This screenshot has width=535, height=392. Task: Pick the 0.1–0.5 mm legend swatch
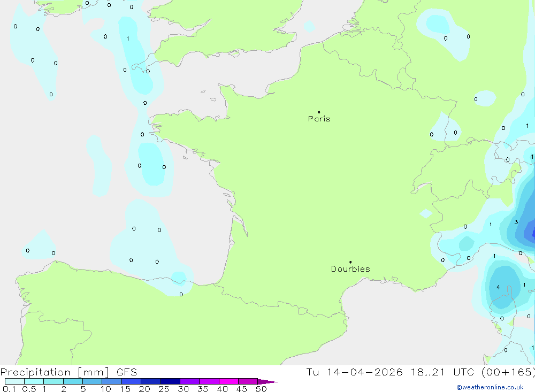[x=14, y=381]
